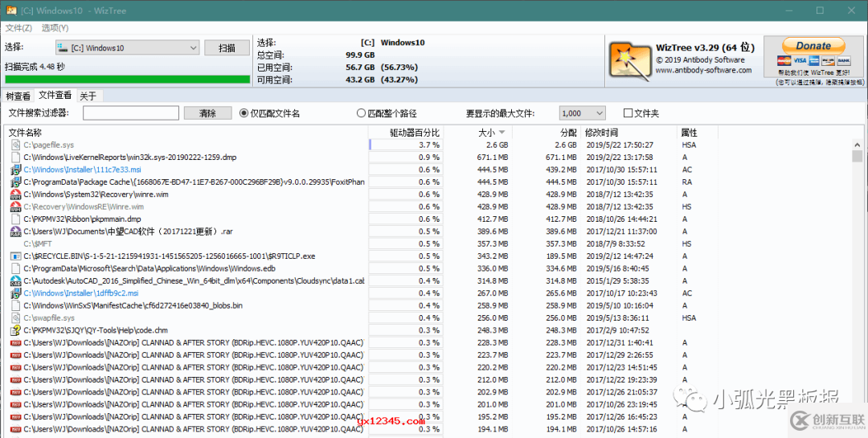
Task: Click the vertical scrollbar thumb of file list
Action: [858, 155]
